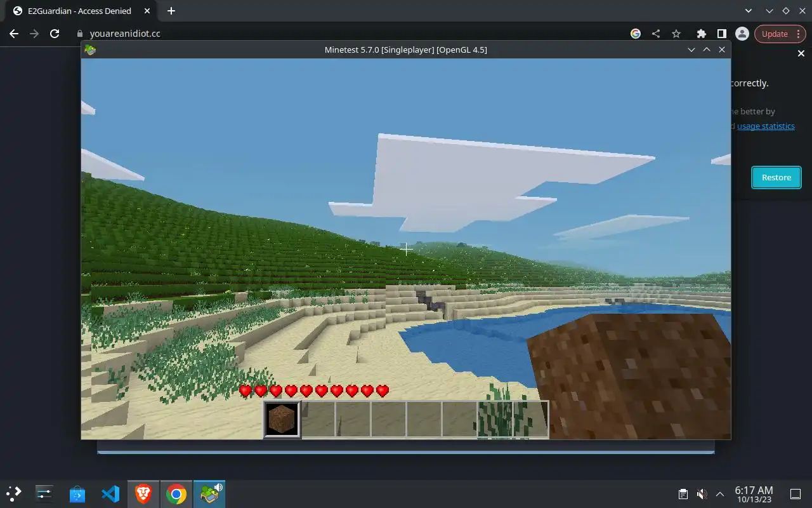Open Chrome tab search dropdown
Viewport: 812px width, 508px height.
(x=748, y=11)
